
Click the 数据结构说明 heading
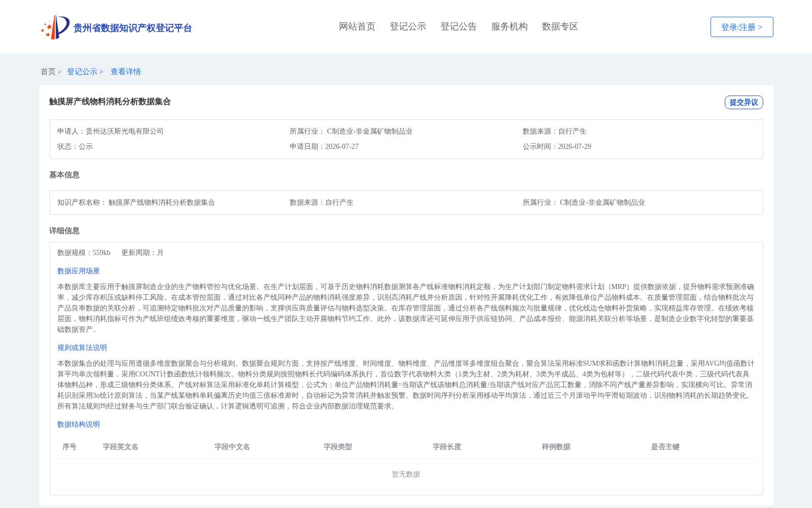(x=79, y=424)
